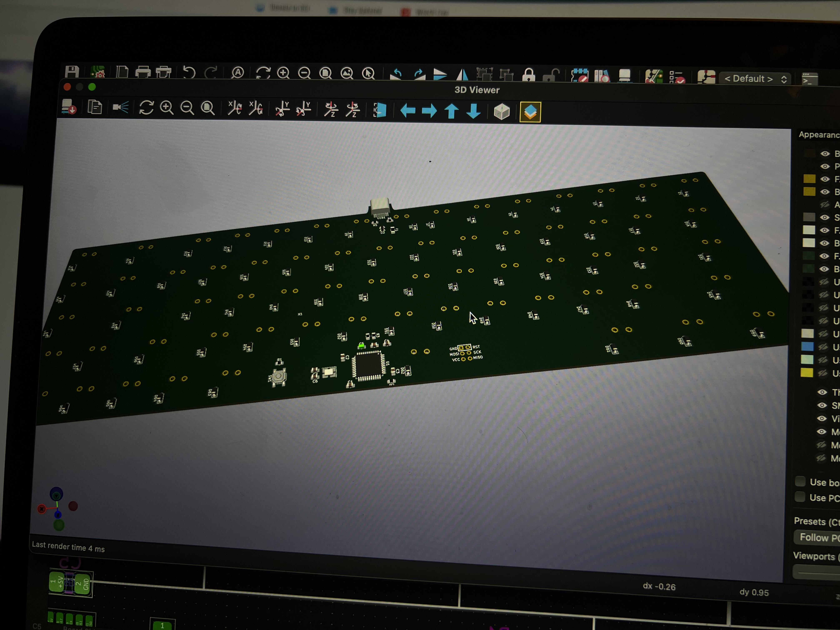Click the Lock icon in the PCB editor toolbar
This screenshot has width=840, height=630.
(x=529, y=75)
